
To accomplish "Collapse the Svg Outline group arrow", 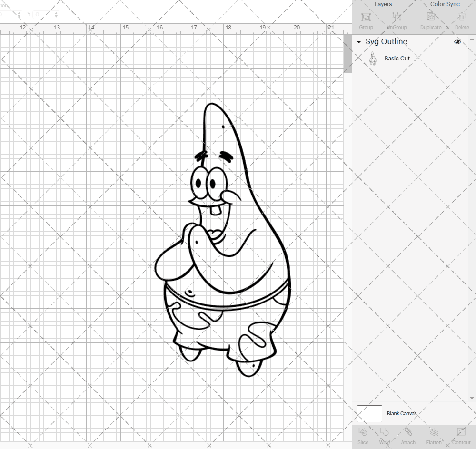I will (359, 42).
